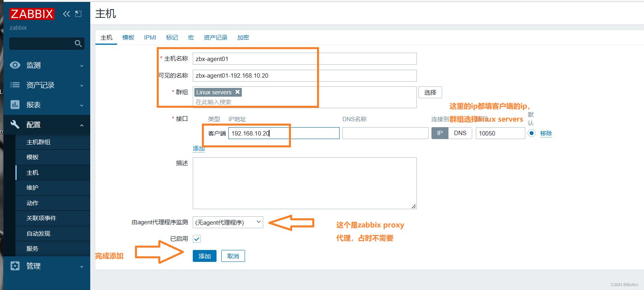The width and height of the screenshot is (644, 290).
Task: Toggle kiosk mode icon next to the logo
Action: tap(78, 14)
